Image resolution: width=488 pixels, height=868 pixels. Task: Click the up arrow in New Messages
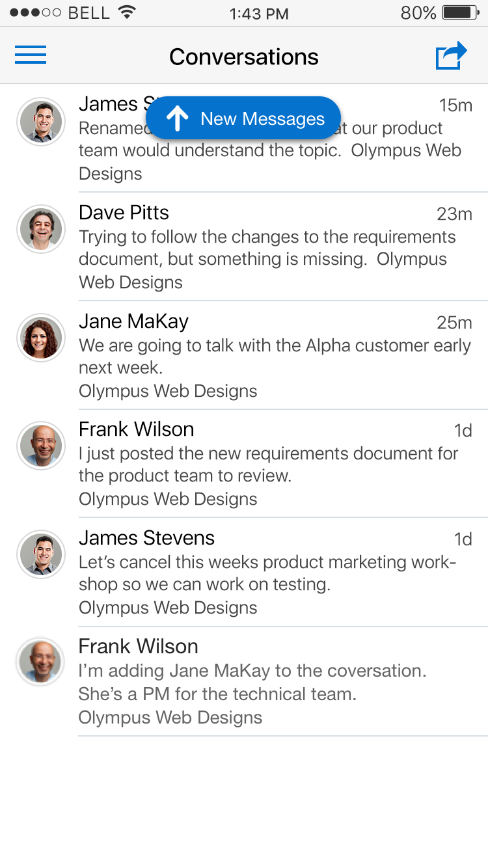[x=177, y=118]
